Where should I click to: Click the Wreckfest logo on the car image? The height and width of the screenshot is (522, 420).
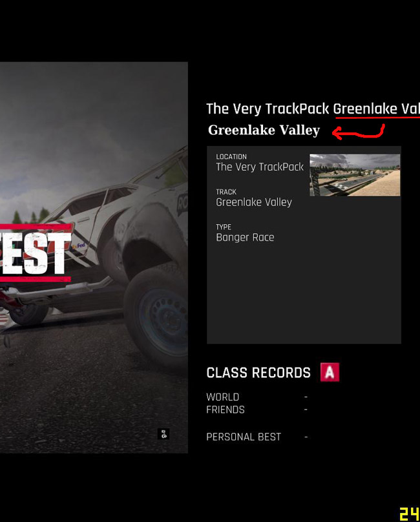(36, 253)
